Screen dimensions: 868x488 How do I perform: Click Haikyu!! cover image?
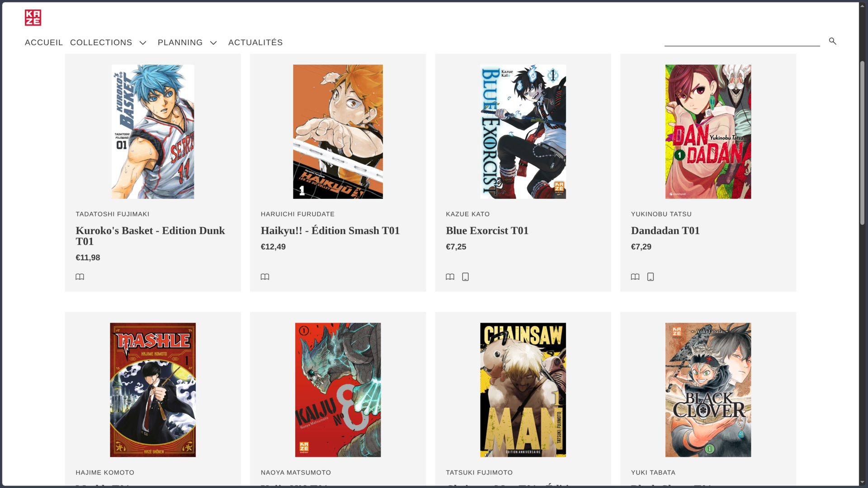338,131
